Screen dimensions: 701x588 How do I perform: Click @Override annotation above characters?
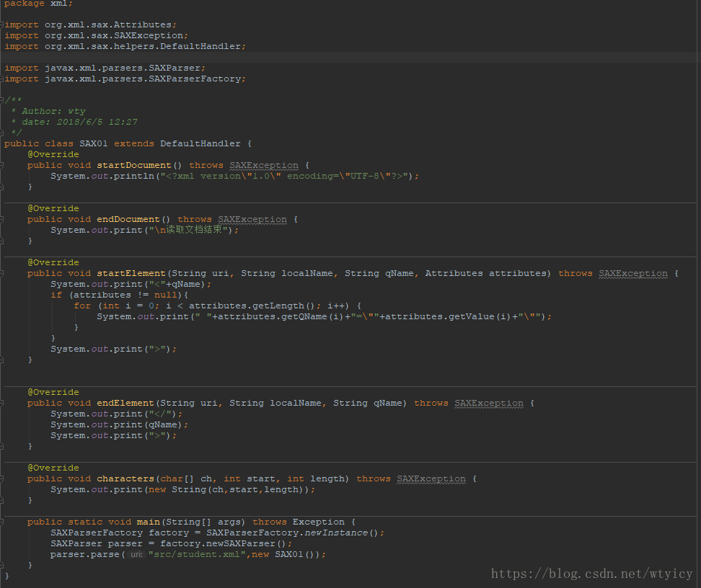point(53,468)
